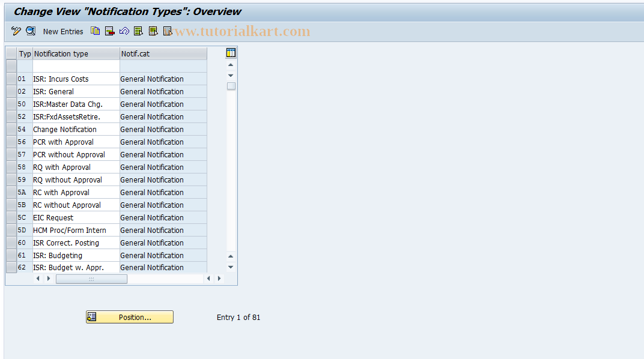Viewport: 644px width, 359px height.
Task: Select the Change/Display pencil icon
Action: point(15,31)
